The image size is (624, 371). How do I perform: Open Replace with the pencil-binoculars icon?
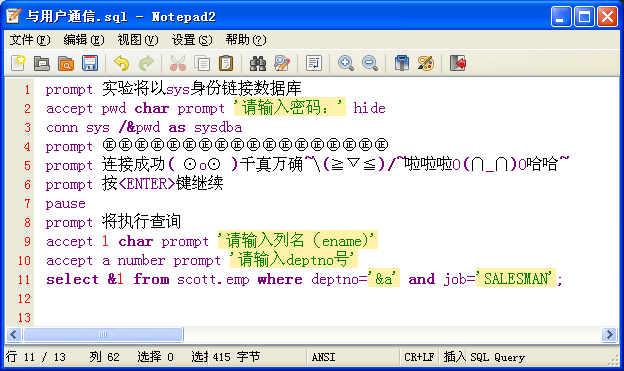(282, 63)
